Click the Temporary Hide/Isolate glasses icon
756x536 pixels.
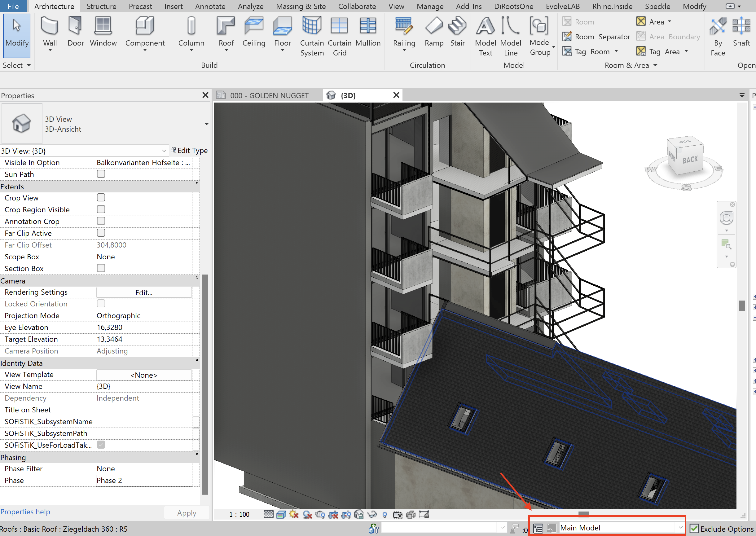pyautogui.click(x=371, y=515)
